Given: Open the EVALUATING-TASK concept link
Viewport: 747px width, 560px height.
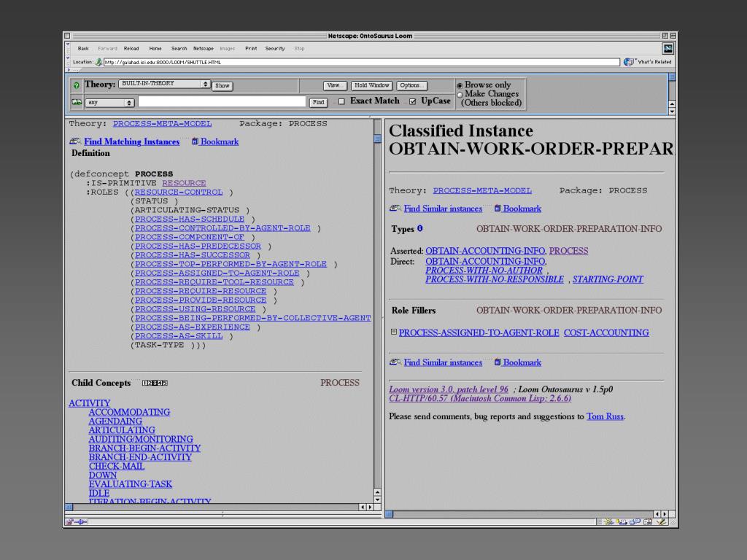Looking at the screenshot, I should 130,484.
